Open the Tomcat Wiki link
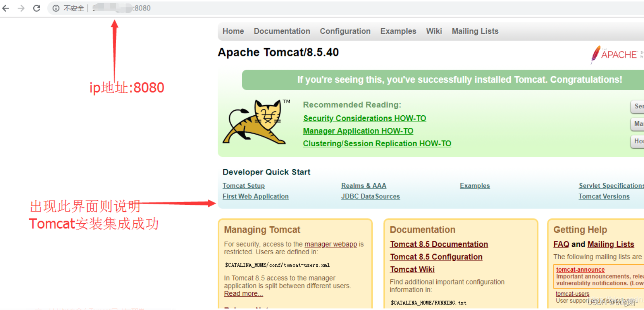Image resolution: width=644 pixels, height=310 pixels. pyautogui.click(x=412, y=269)
